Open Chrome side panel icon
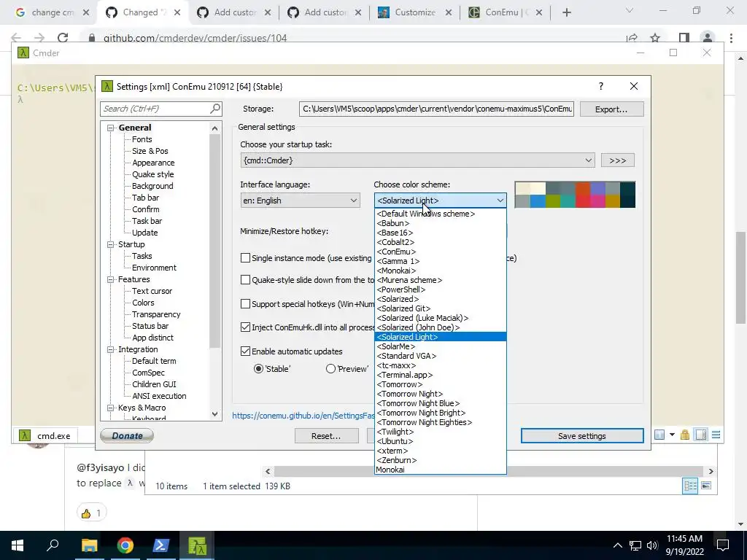Viewport: 747px width, 560px height. [x=684, y=38]
